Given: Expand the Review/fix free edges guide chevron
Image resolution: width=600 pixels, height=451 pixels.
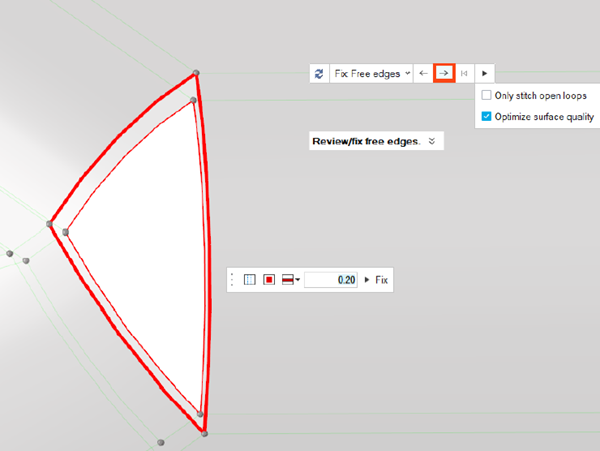Looking at the screenshot, I should click(x=431, y=142).
